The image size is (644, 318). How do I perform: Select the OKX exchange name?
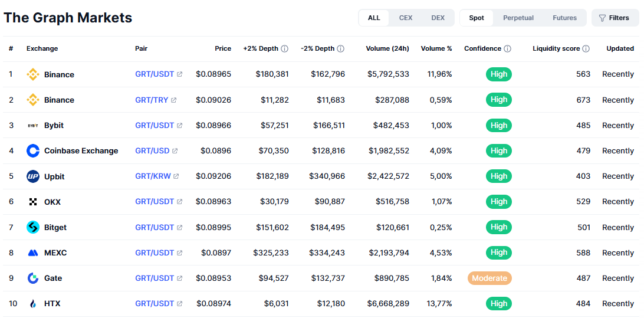coord(52,202)
